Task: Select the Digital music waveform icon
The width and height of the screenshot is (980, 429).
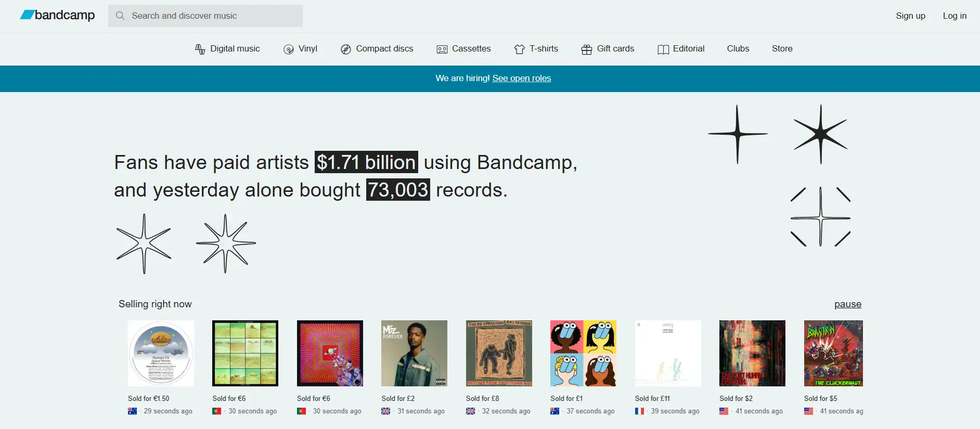Action: [x=201, y=49]
